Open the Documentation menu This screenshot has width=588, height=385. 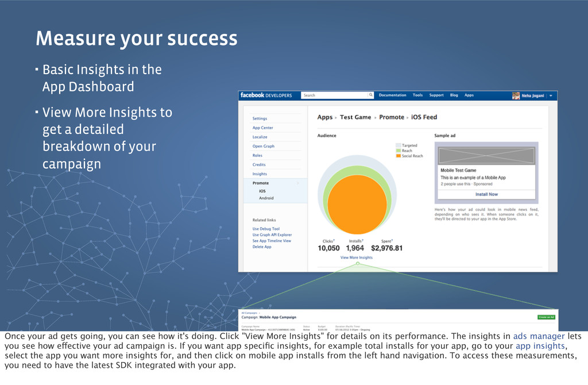(x=392, y=95)
